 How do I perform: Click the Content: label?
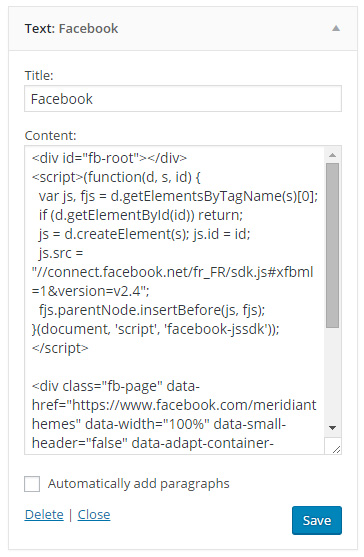click(50, 135)
